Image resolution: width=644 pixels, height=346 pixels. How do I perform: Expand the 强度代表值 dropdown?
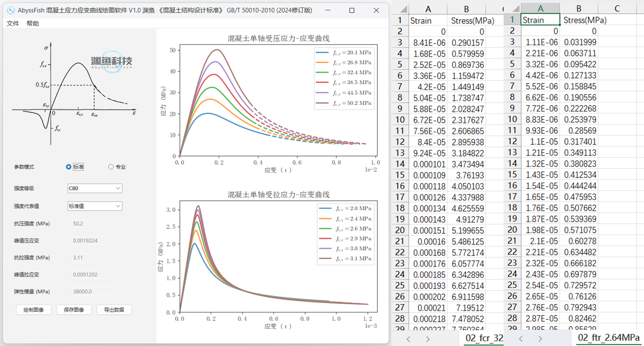click(95, 206)
